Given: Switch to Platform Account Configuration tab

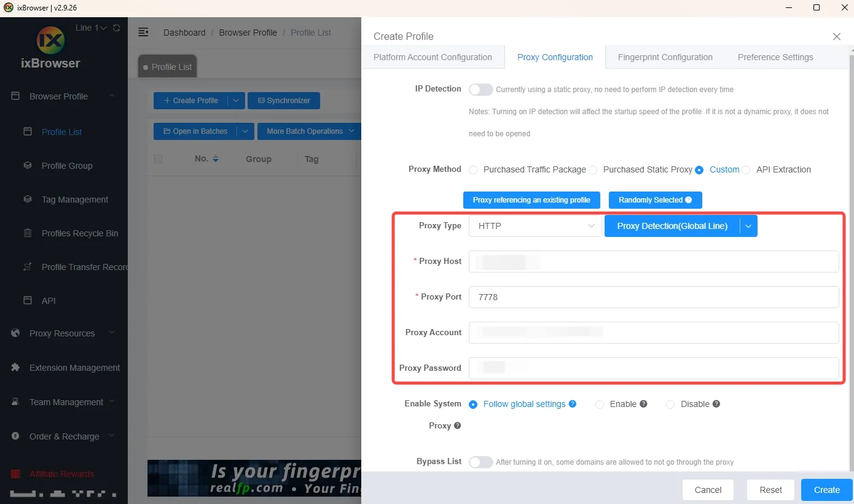Looking at the screenshot, I should (433, 57).
